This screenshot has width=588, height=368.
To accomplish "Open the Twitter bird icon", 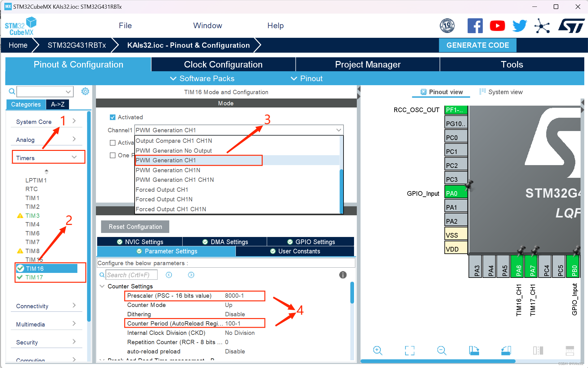I will (x=520, y=26).
